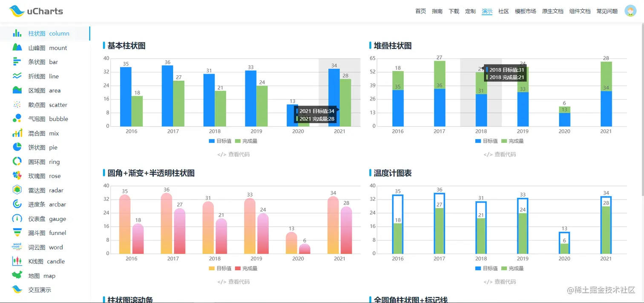Click 2021 stacked bar in 堆叠柱状图
Screen dimensions: 644x303
click(x=606, y=94)
